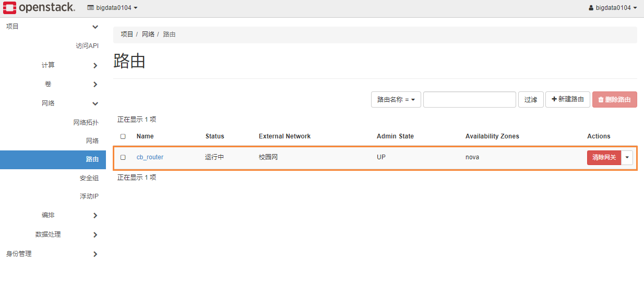The height and width of the screenshot is (281, 644).
Task: Collapse the 项目 sidebar section
Action: click(x=53, y=27)
